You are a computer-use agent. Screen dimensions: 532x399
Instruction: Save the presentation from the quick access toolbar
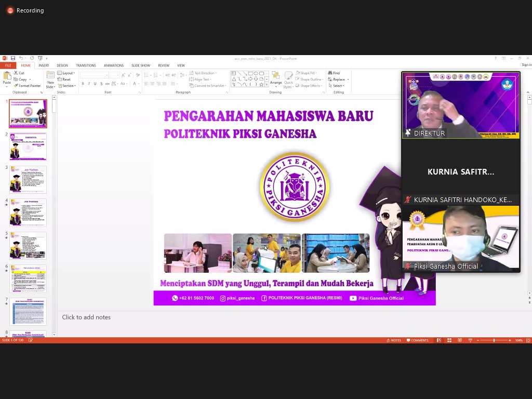tap(13, 58)
